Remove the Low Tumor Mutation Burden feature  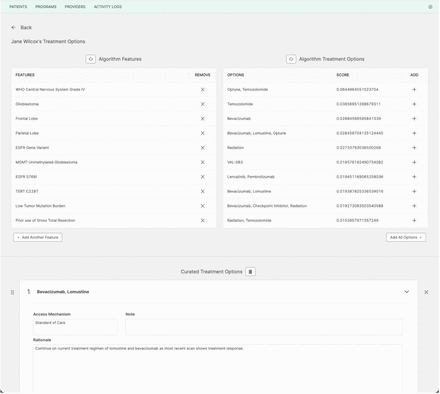(203, 206)
